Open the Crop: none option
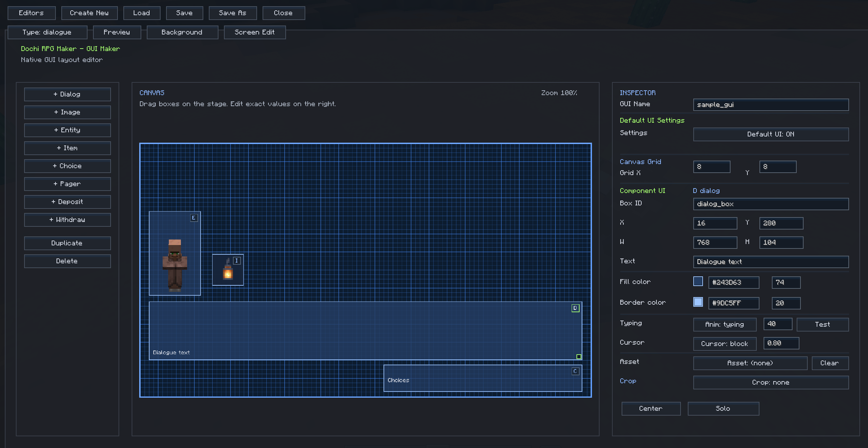868x448 pixels. click(771, 383)
